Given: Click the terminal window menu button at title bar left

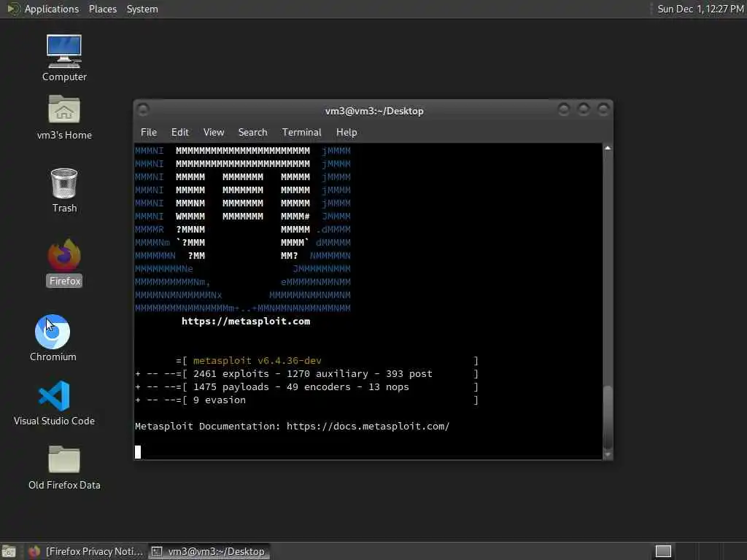Looking at the screenshot, I should (143, 110).
